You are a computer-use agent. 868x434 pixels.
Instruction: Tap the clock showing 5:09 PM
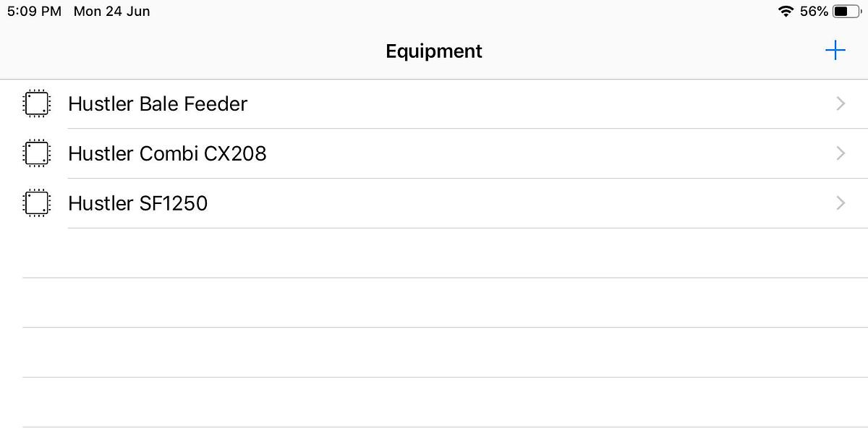coord(34,11)
